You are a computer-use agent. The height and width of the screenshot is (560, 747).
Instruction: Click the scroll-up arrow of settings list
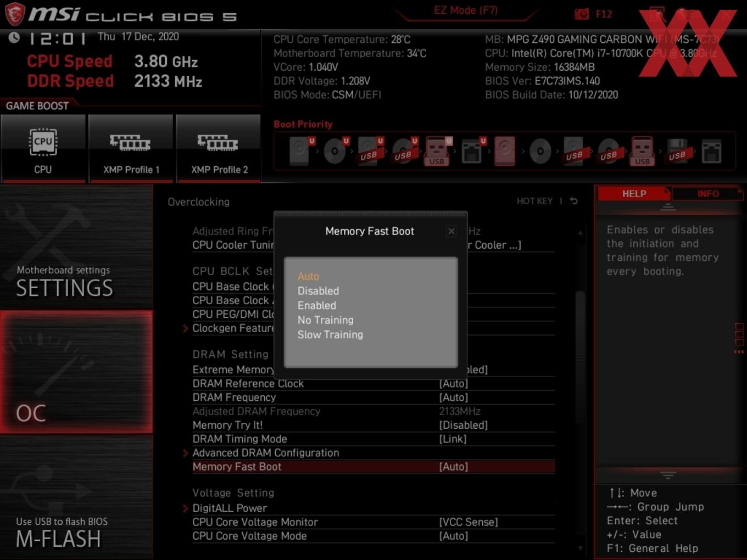pos(580,232)
